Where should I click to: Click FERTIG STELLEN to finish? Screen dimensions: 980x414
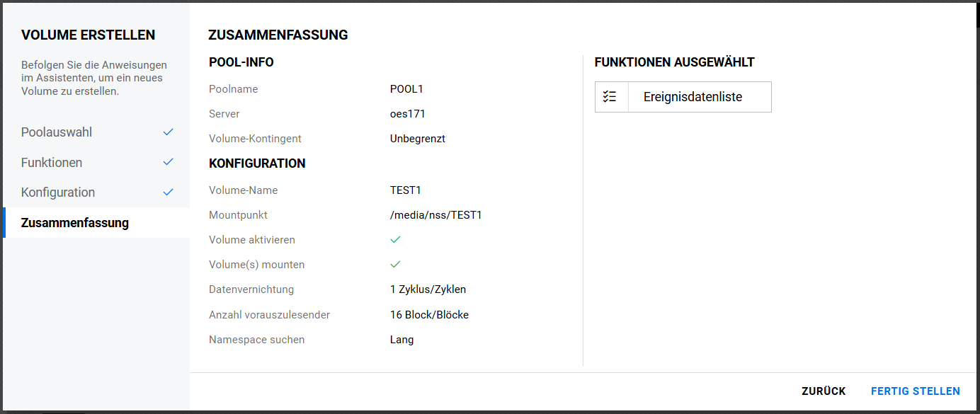[x=915, y=391]
